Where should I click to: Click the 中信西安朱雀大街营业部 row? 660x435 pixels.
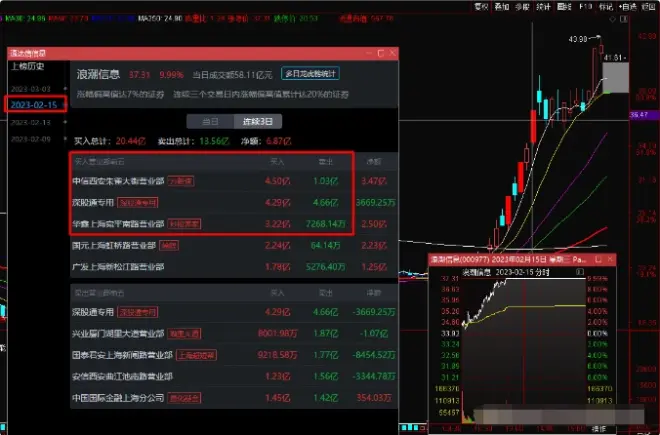[x=110, y=181]
